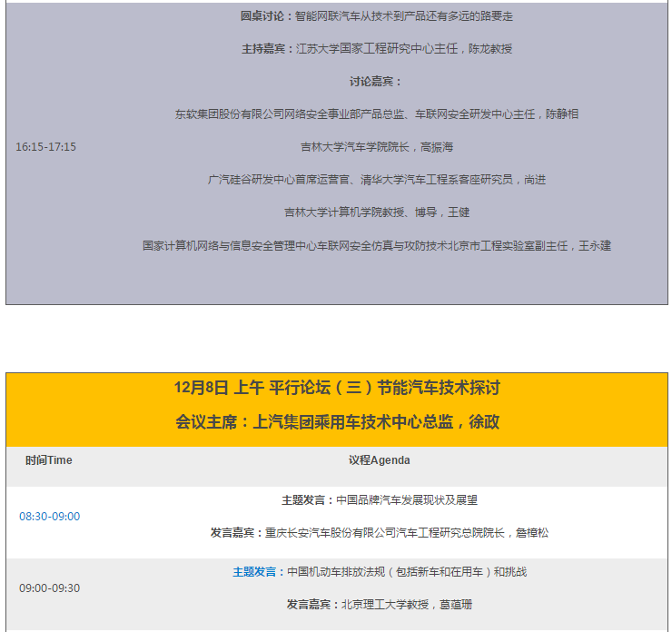Click the 广汽硅谷研发中心 尚进 entry
Image resolution: width=672 pixels, height=632 pixels.
376,180
